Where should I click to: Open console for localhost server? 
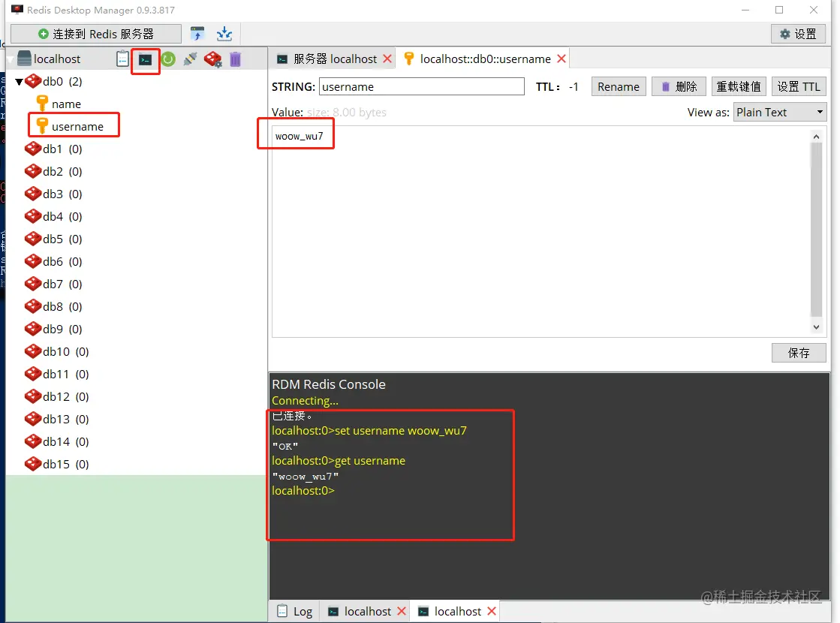point(145,59)
